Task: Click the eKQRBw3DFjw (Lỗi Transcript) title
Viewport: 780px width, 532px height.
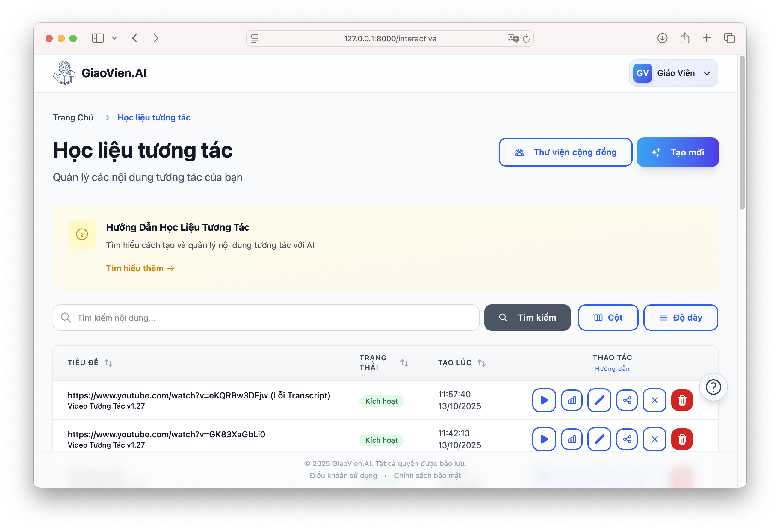Action: click(x=199, y=395)
